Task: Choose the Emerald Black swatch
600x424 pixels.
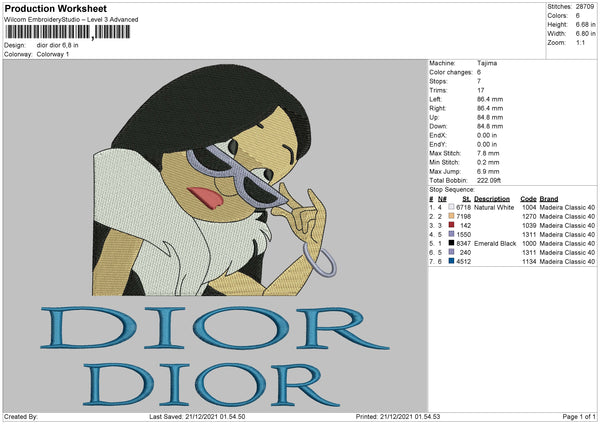Action: click(x=451, y=243)
